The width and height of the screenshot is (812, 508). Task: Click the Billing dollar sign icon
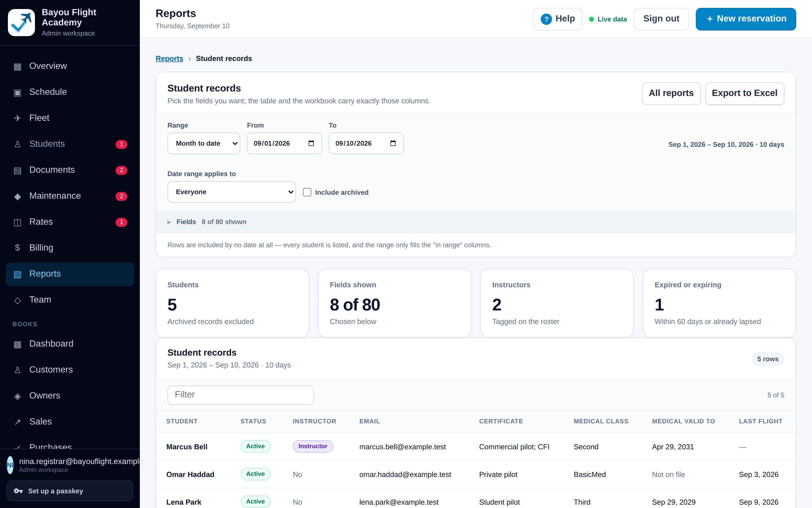coord(17,248)
